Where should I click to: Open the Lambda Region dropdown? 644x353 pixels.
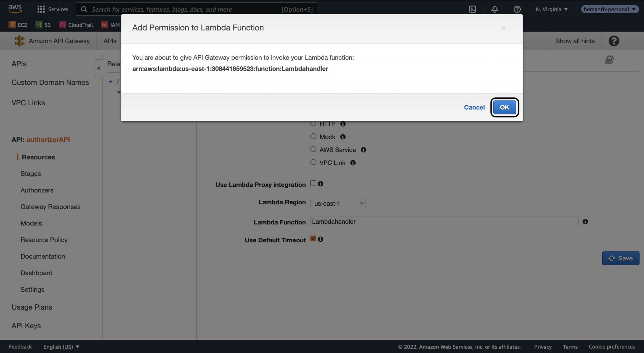[x=338, y=203]
